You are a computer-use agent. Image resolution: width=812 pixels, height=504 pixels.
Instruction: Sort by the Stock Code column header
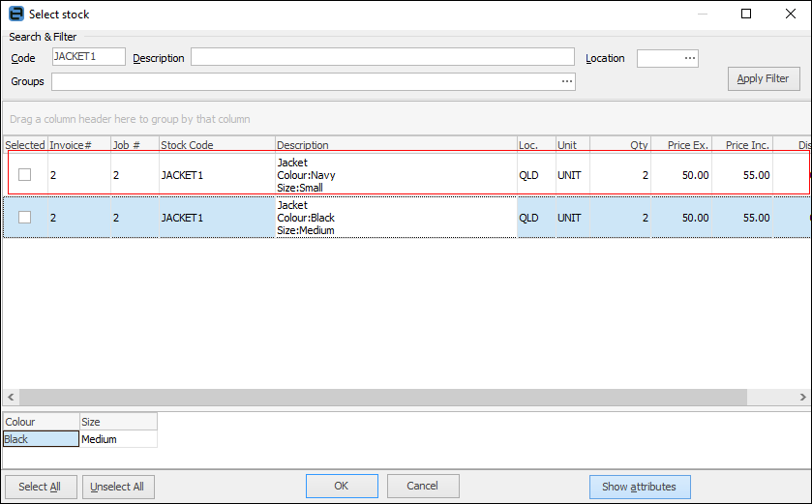(x=217, y=145)
